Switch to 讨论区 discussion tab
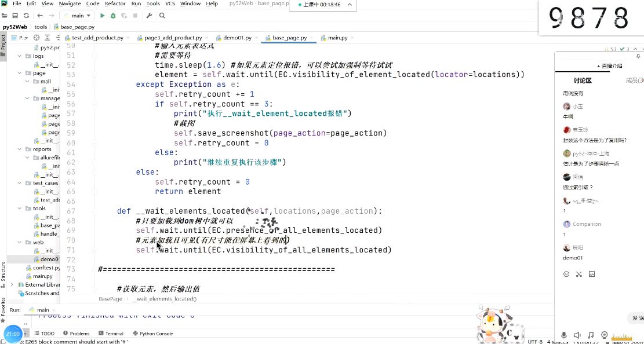644x344 pixels. tap(583, 81)
